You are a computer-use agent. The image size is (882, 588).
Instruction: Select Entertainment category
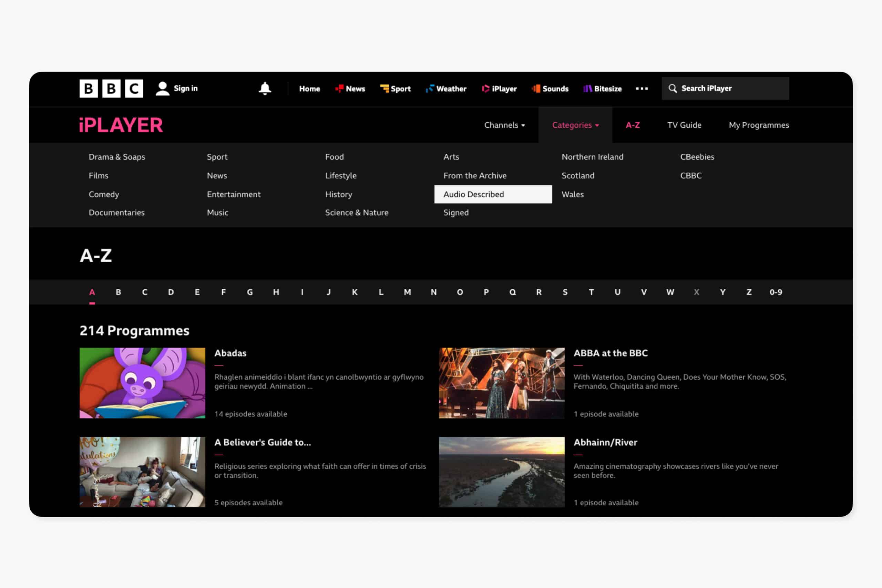point(234,195)
